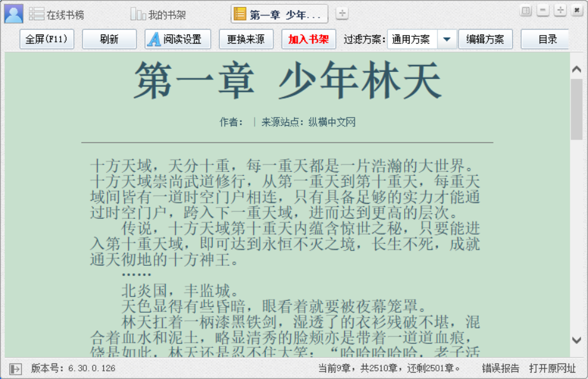Switch to the 在线书榜 tab
Viewport: 588px width, 379px height.
[x=56, y=14]
